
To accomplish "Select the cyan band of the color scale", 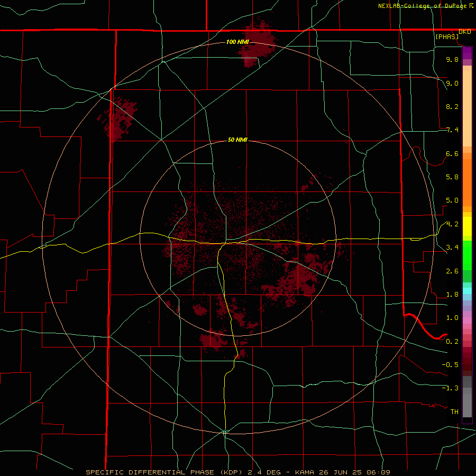I will point(467,291).
